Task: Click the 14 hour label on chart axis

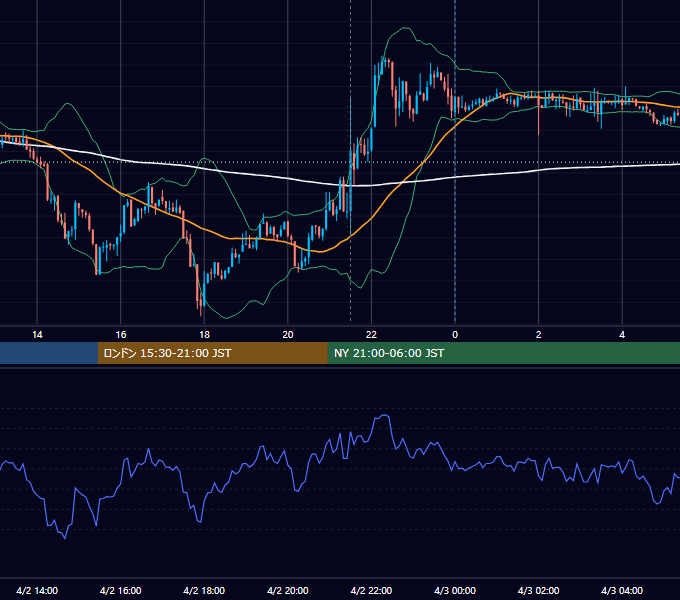Action: 37,335
